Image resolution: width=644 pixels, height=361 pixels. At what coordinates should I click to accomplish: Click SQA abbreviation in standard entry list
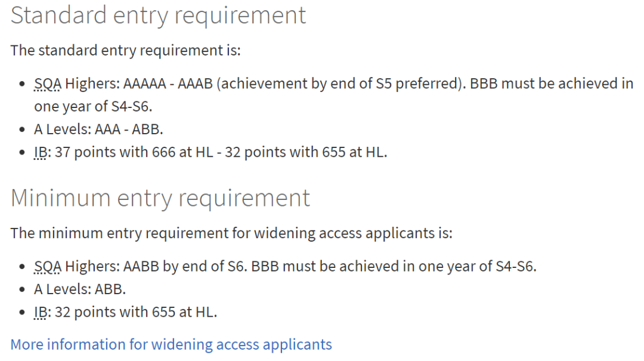[x=48, y=84]
